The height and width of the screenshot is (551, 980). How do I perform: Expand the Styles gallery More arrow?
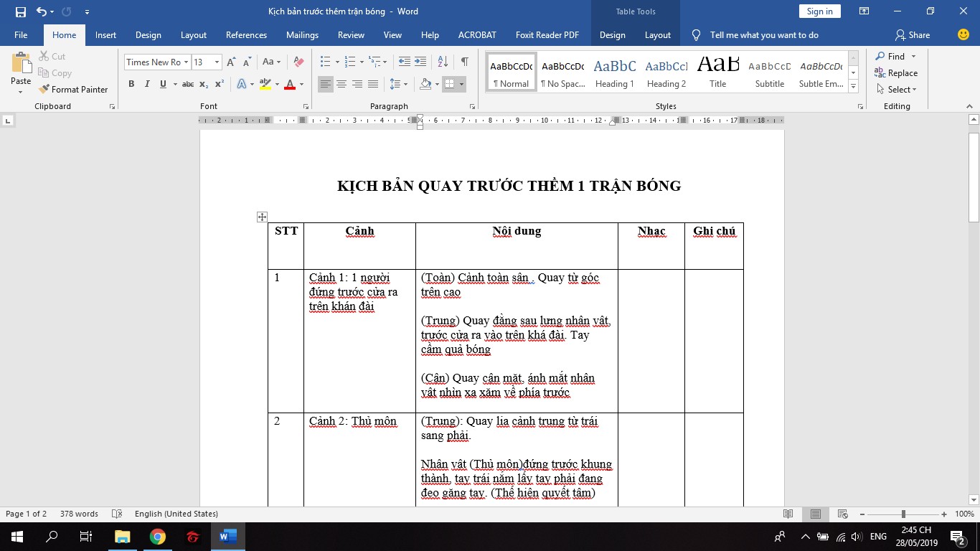click(853, 87)
